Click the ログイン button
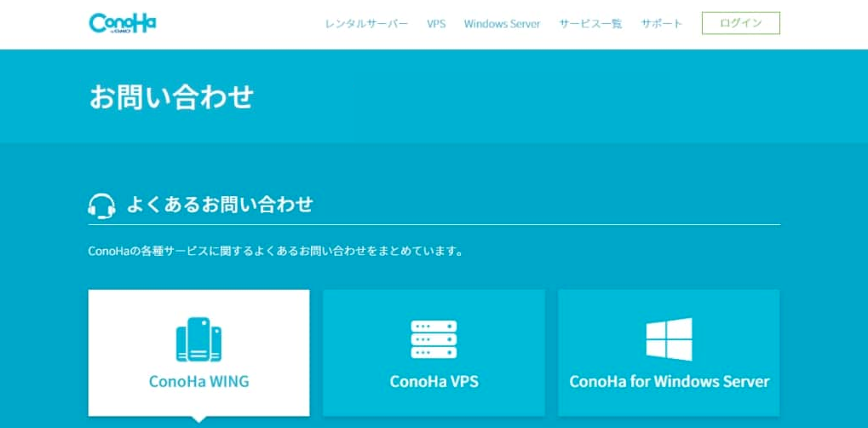868x428 pixels. pos(741,23)
